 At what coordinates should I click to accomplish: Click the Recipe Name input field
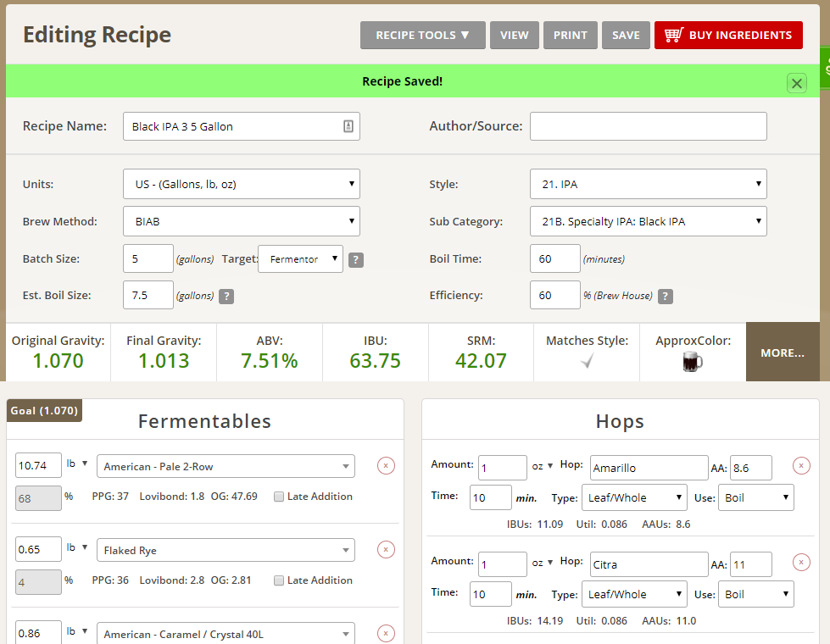(233, 126)
